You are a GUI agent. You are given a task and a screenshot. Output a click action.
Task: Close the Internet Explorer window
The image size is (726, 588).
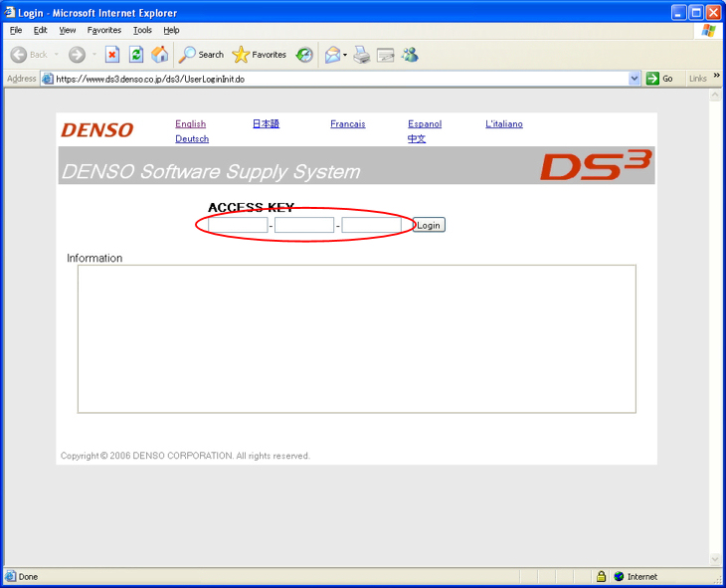pyautogui.click(x=713, y=13)
